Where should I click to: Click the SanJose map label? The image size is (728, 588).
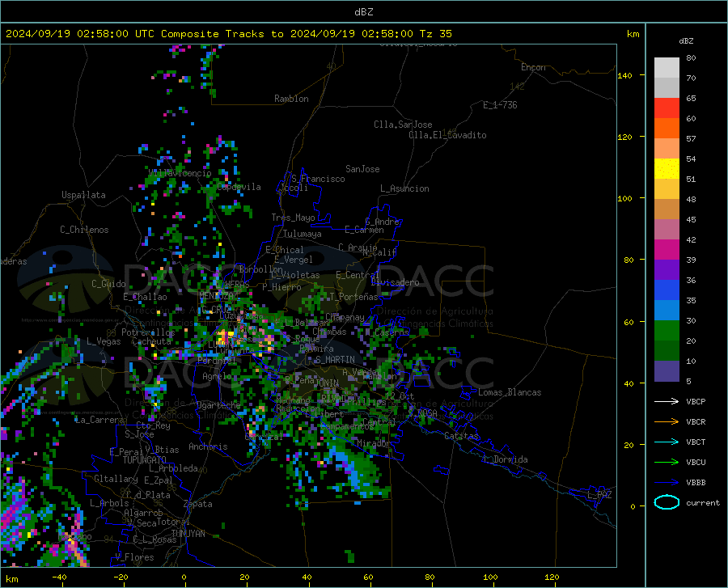(x=362, y=169)
